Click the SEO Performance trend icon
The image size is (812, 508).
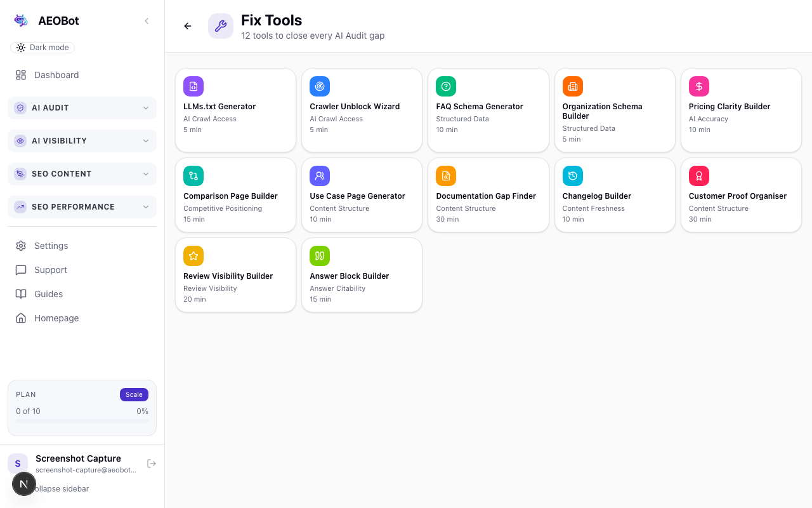coord(20,207)
